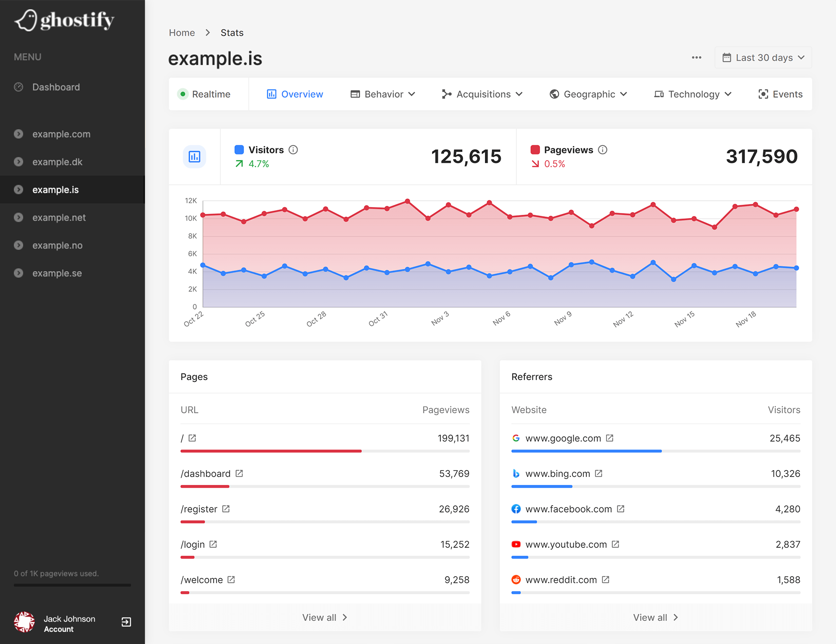
Task: Expand the Geographic dropdown menu
Action: click(x=588, y=94)
